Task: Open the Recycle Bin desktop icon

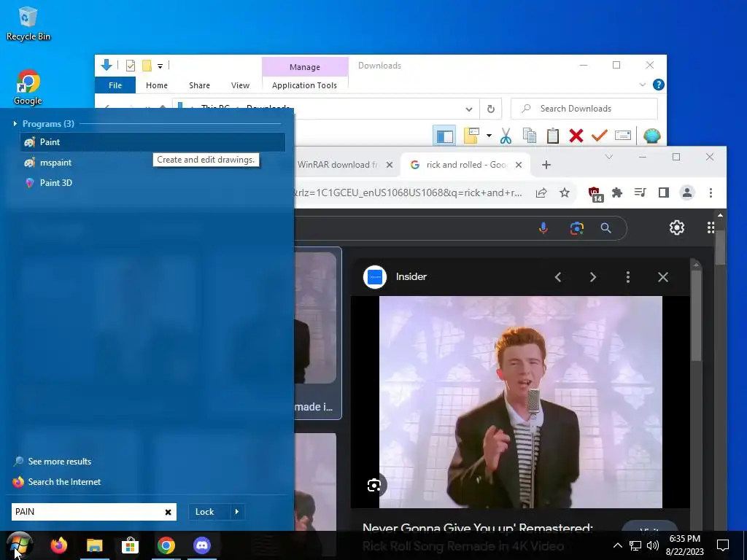Action: click(28, 23)
